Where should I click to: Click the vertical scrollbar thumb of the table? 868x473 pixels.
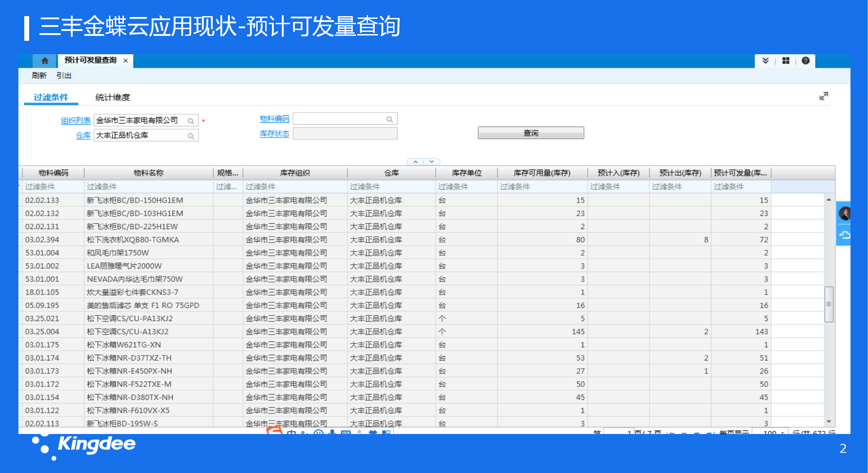[829, 304]
